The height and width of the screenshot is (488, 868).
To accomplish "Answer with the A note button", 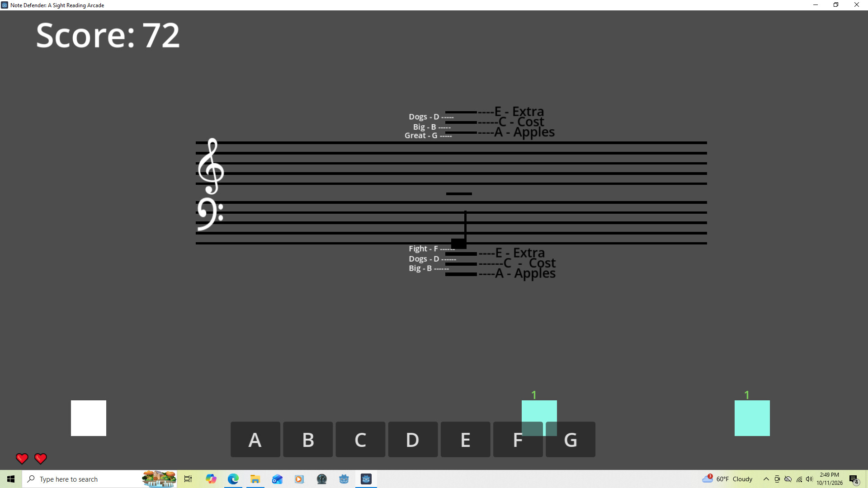I will (255, 439).
